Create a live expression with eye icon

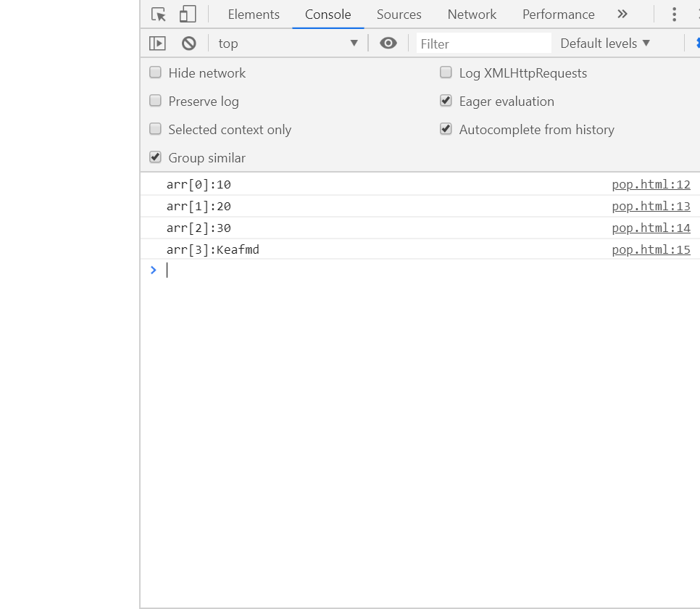coord(388,43)
